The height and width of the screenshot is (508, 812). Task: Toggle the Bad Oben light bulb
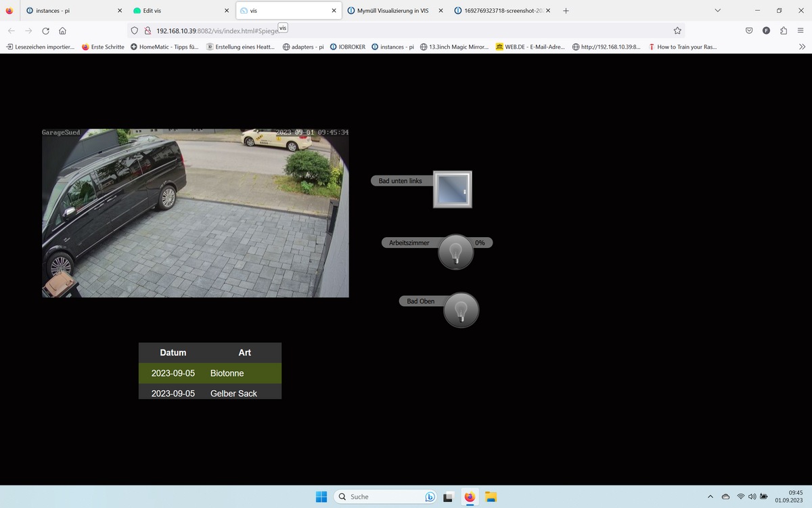461,310
